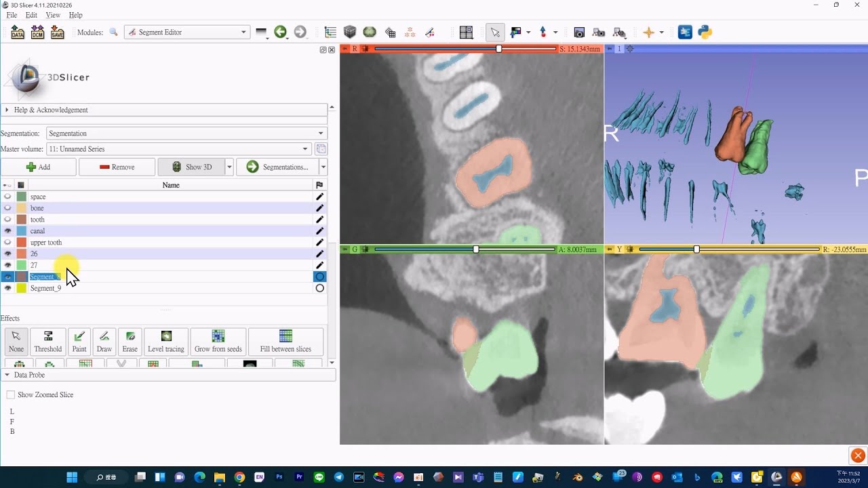Go forward to next module arrow
This screenshot has height=488, width=868.
(x=300, y=32)
